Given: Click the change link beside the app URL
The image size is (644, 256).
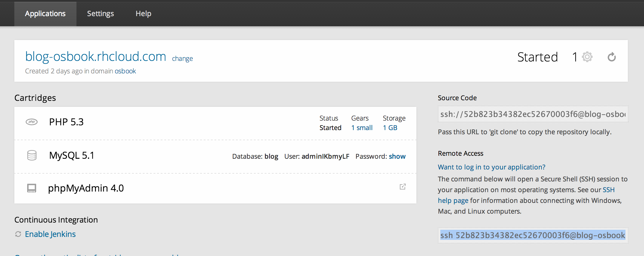Looking at the screenshot, I should pyautogui.click(x=182, y=59).
